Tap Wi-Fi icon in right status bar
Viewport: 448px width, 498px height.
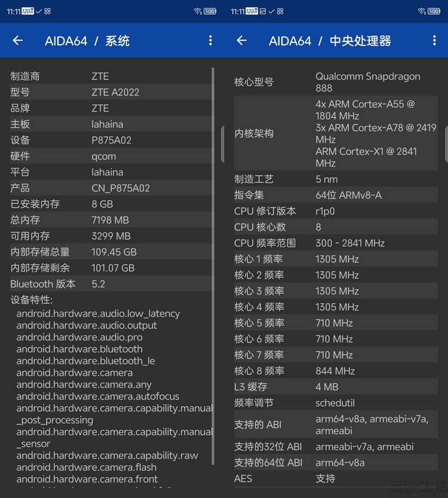coord(422,11)
